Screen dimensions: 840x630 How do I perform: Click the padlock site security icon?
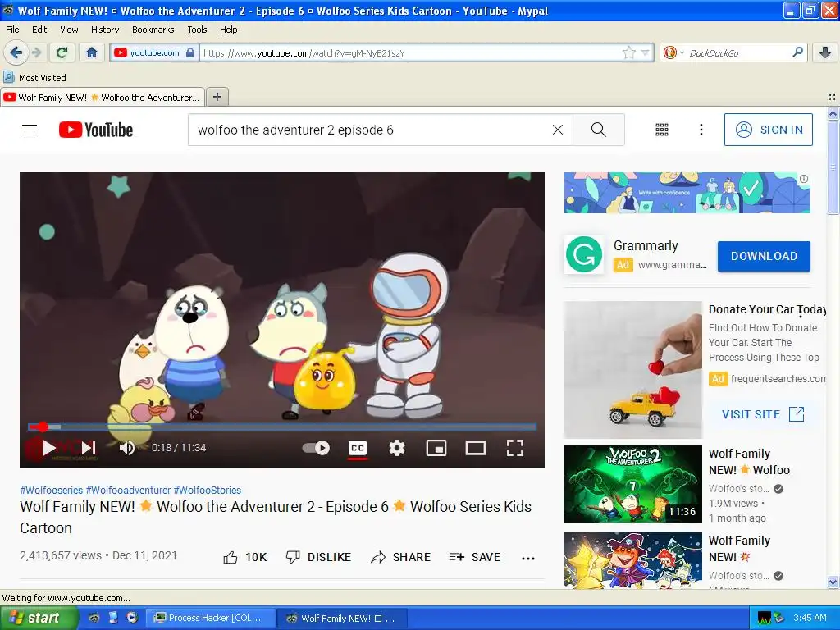[x=190, y=52]
